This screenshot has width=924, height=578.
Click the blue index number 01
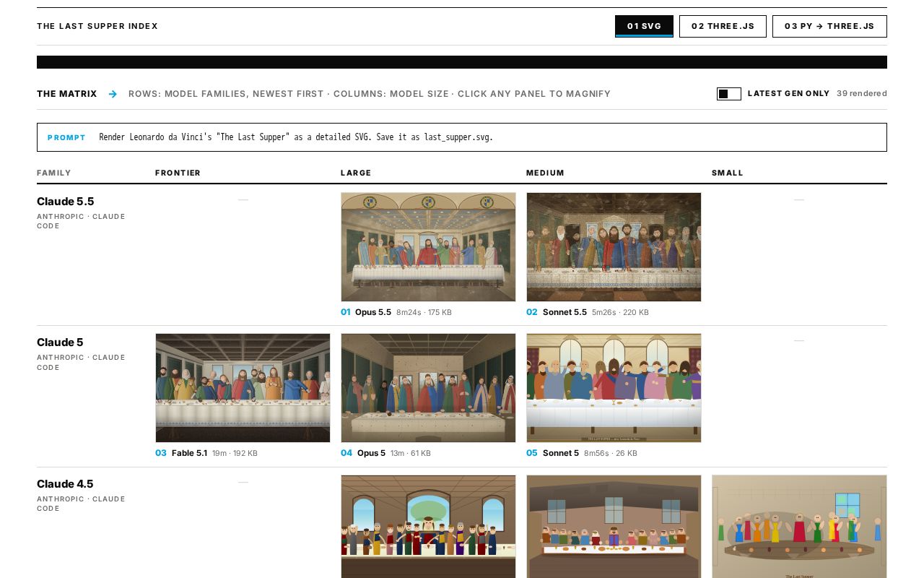tap(345, 312)
